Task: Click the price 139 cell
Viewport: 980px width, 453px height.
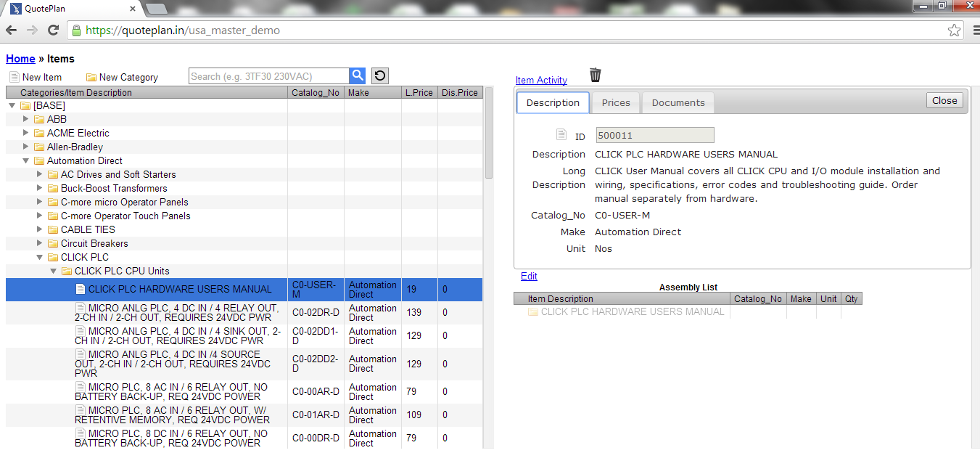Action: click(x=419, y=312)
